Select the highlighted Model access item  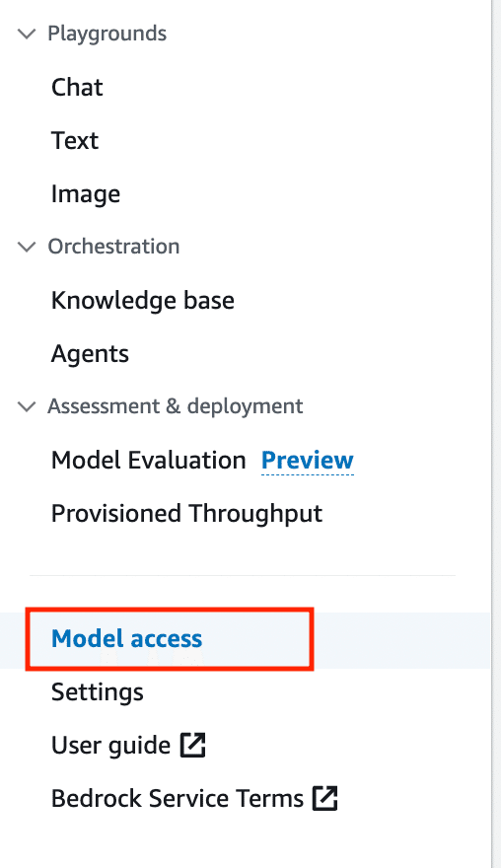pos(127,639)
